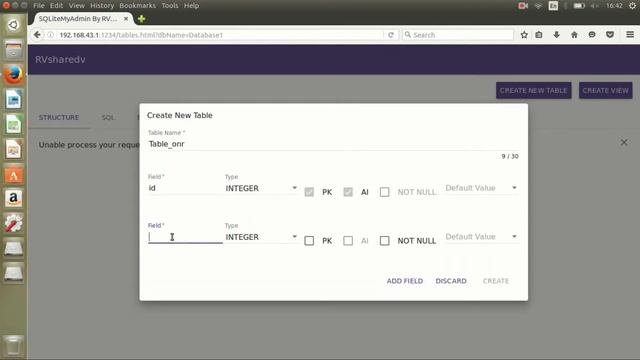Click CREATE NEW TABLE button

click(x=533, y=91)
